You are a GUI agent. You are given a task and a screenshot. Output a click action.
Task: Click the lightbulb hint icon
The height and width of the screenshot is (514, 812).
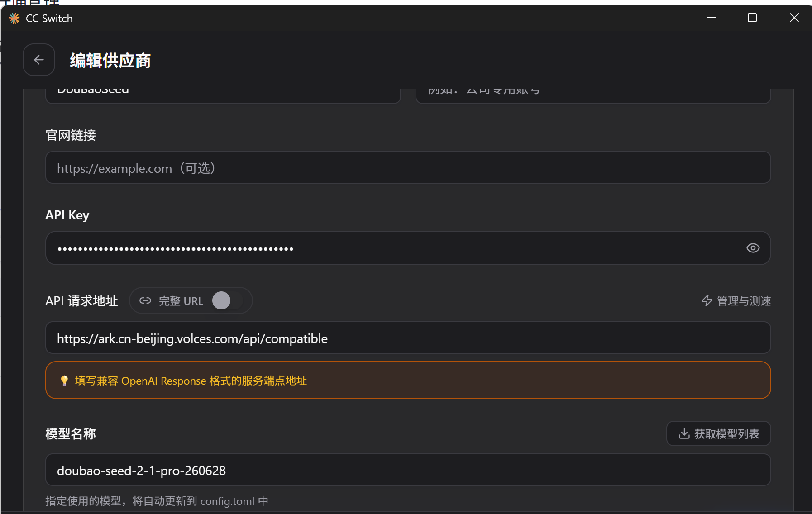(64, 381)
